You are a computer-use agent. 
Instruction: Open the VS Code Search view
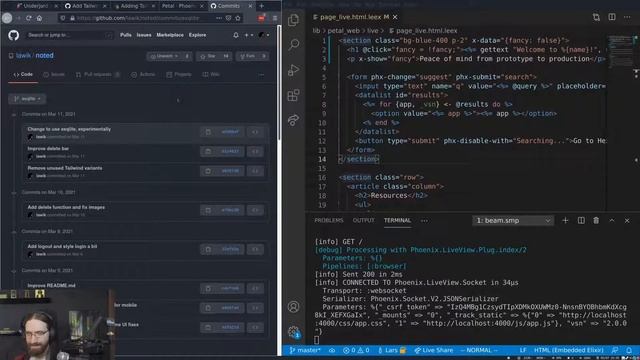tap(293, 44)
